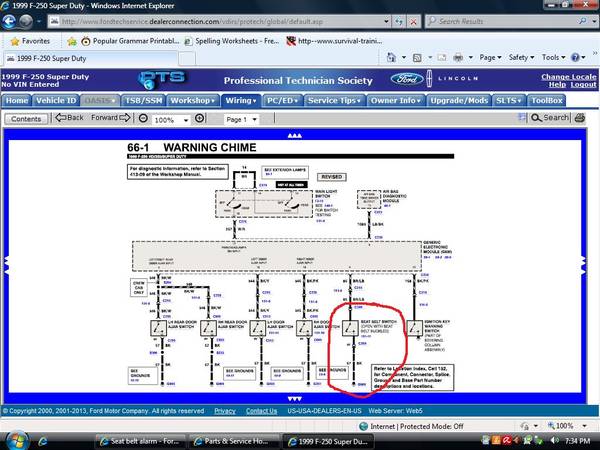Open the TSB/SSM tab
Screen dimensions: 600x450
pyautogui.click(x=143, y=101)
